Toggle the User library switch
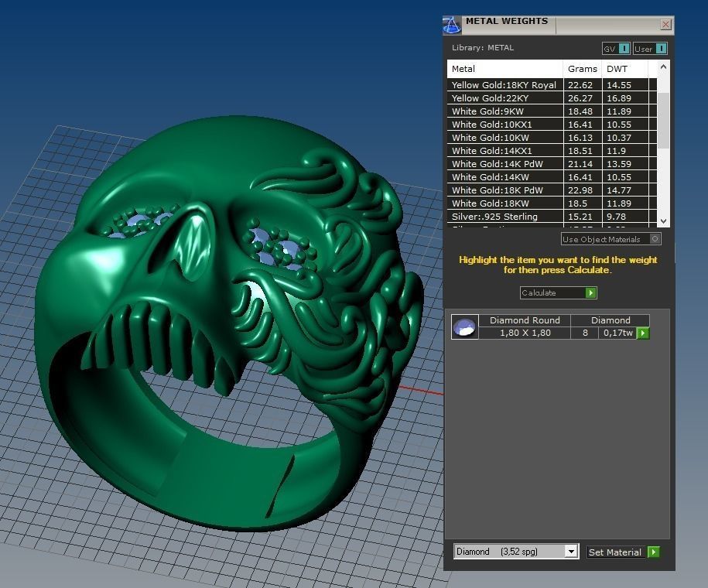 tap(650, 48)
